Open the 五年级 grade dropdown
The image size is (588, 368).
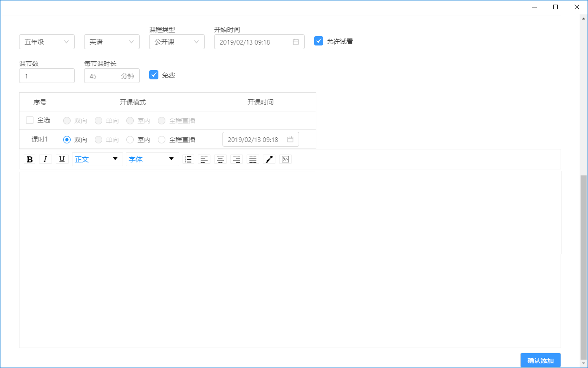pyautogui.click(x=46, y=42)
